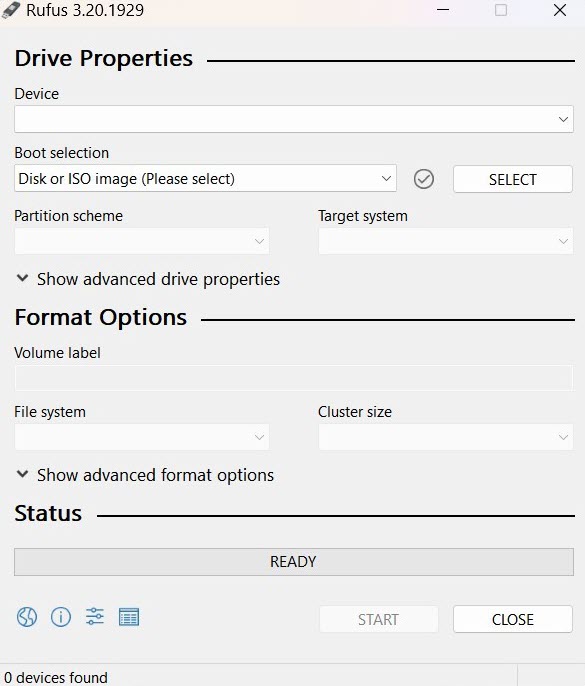Open the Cluster size dropdown
This screenshot has width=585, height=686.
(x=445, y=437)
